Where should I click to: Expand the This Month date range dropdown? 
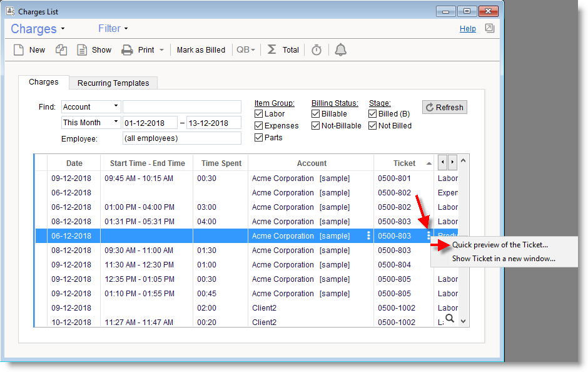point(116,123)
